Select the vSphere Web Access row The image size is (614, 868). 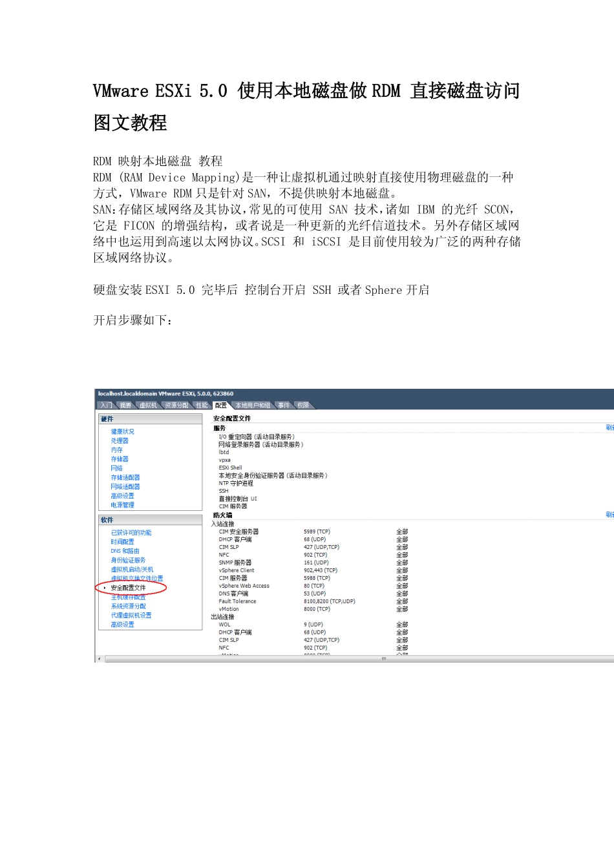pyautogui.click(x=313, y=586)
